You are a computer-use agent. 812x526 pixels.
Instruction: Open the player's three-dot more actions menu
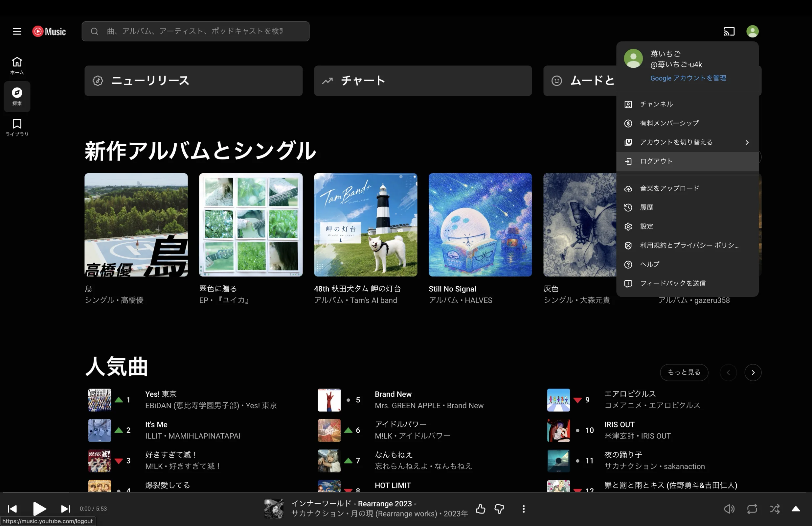tap(524, 509)
